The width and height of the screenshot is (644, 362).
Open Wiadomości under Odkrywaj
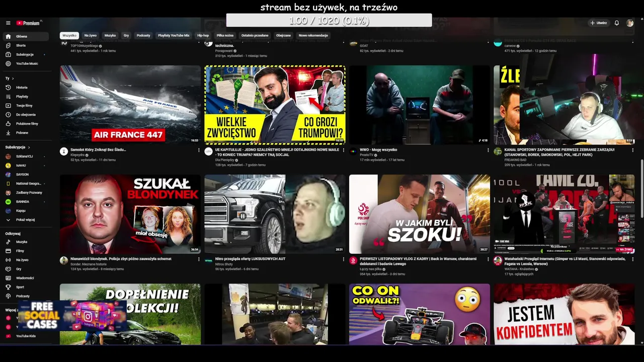25,278
